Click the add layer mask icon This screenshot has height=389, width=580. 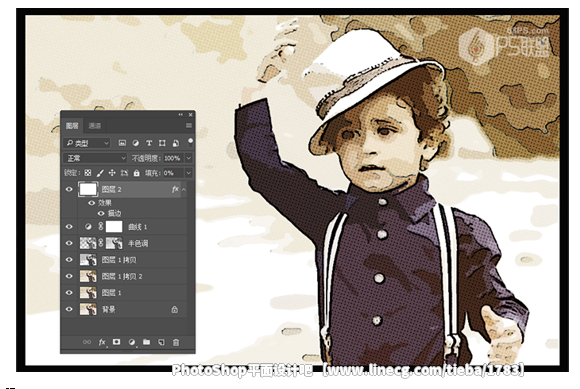click(117, 342)
